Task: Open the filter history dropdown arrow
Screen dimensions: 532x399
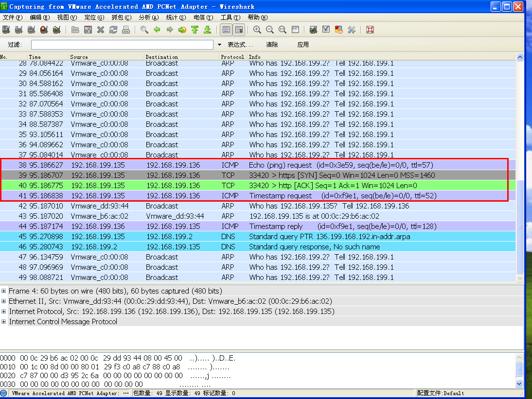Action: point(219,45)
